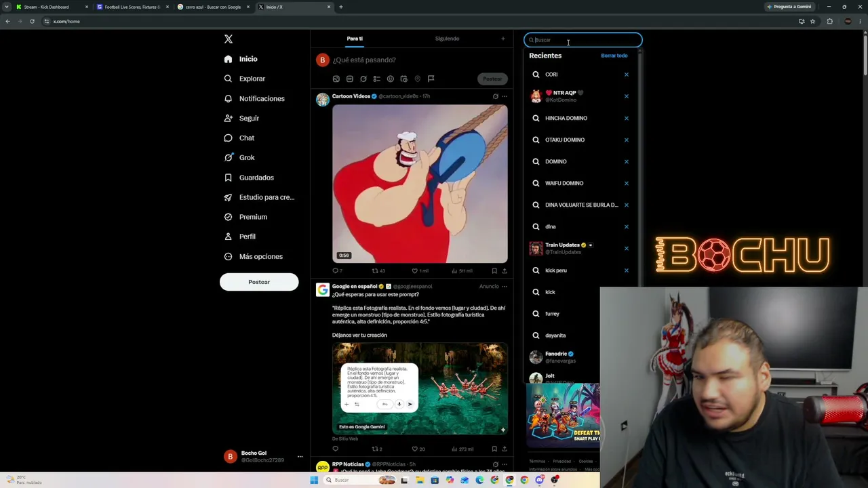This screenshot has width=868, height=488.
Task: Open the Premium page
Action: point(245,217)
